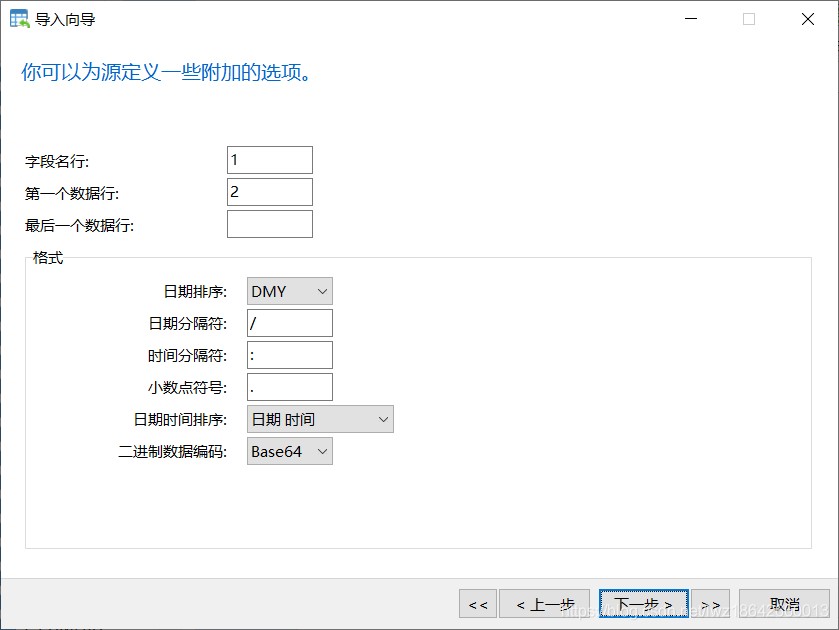Go back with 上一步 button
The image size is (839, 630).
(544, 604)
